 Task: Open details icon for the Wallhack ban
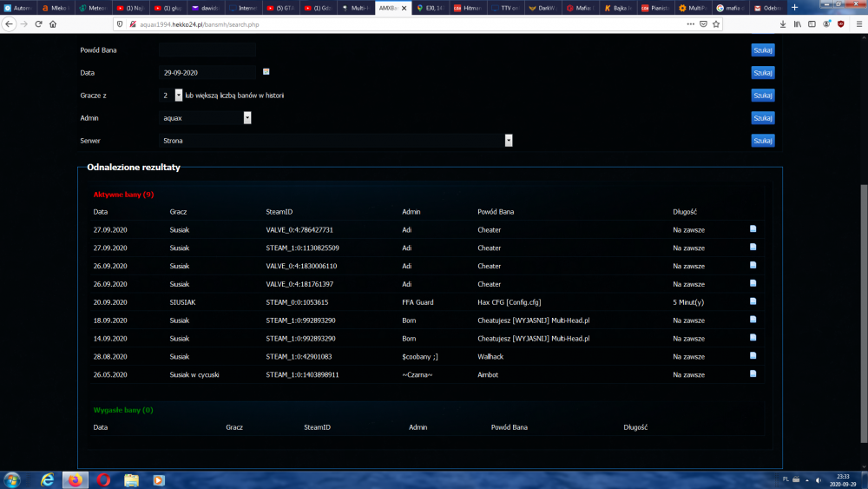pos(753,356)
